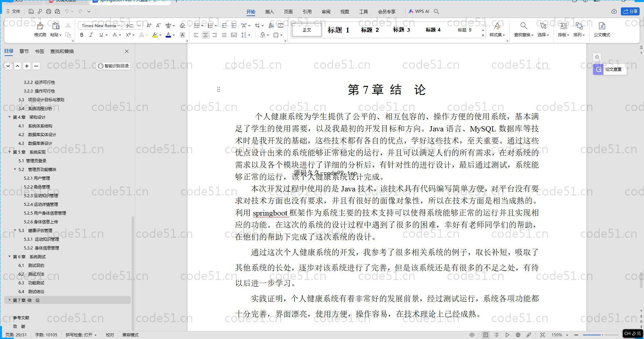Viewport: 644px width, 339px height.
Task: Collapse 第 4 章 架构设计 in outline
Action: (10, 117)
